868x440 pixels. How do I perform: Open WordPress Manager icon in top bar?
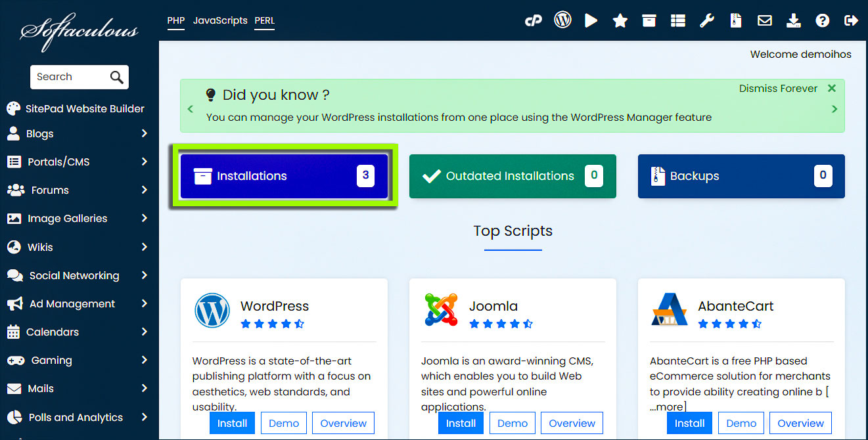(x=562, y=20)
